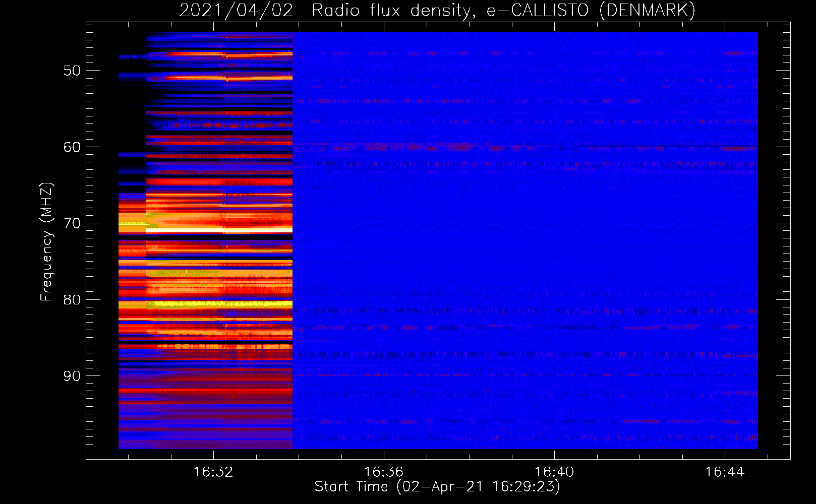Screen dimensions: 816x504
Task: Click the 16:32 time tick label
Action: (x=213, y=472)
